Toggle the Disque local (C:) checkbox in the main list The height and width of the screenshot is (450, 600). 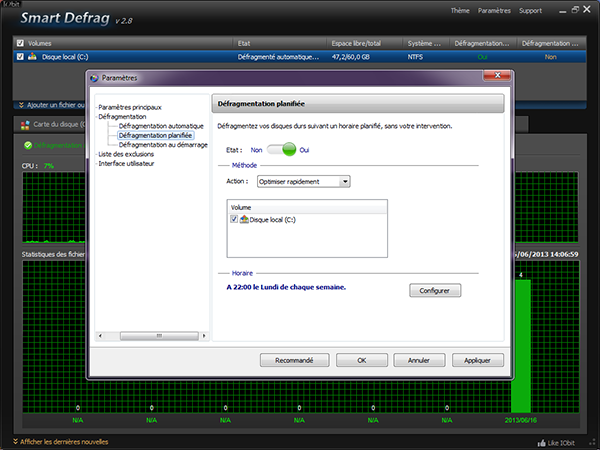(x=20, y=58)
